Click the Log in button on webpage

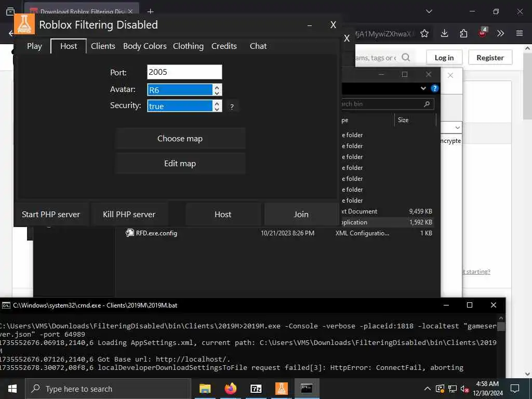(444, 58)
